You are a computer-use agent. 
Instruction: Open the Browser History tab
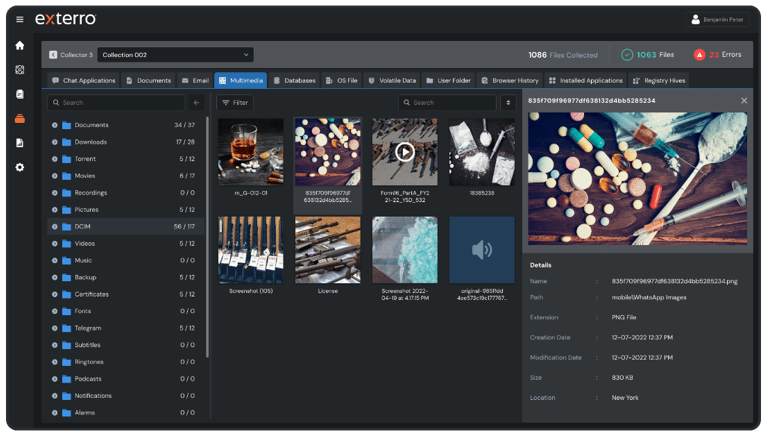[510, 80]
